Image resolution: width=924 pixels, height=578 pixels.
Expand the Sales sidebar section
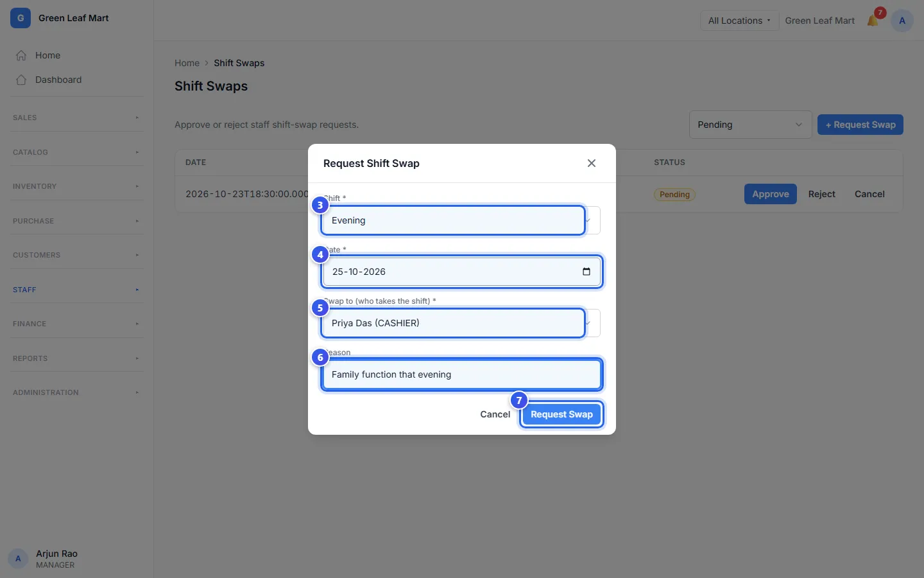[x=77, y=118]
